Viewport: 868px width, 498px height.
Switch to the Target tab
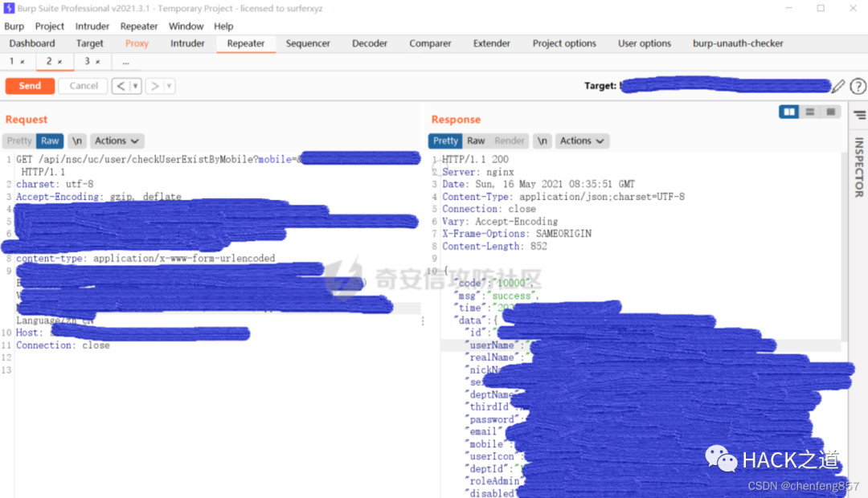pos(90,43)
